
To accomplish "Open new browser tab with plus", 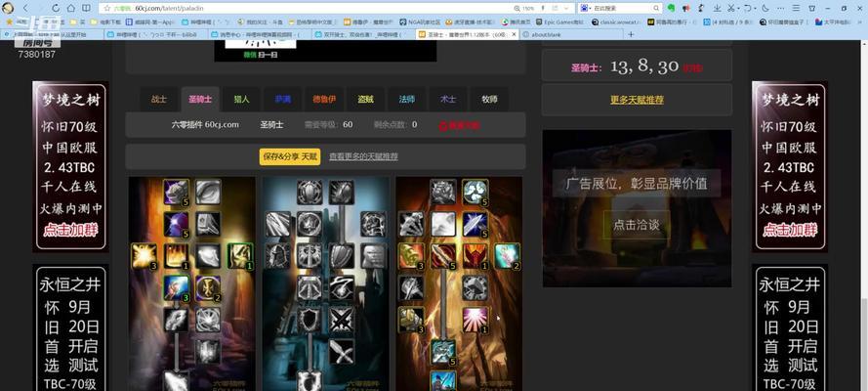I will tap(631, 34).
